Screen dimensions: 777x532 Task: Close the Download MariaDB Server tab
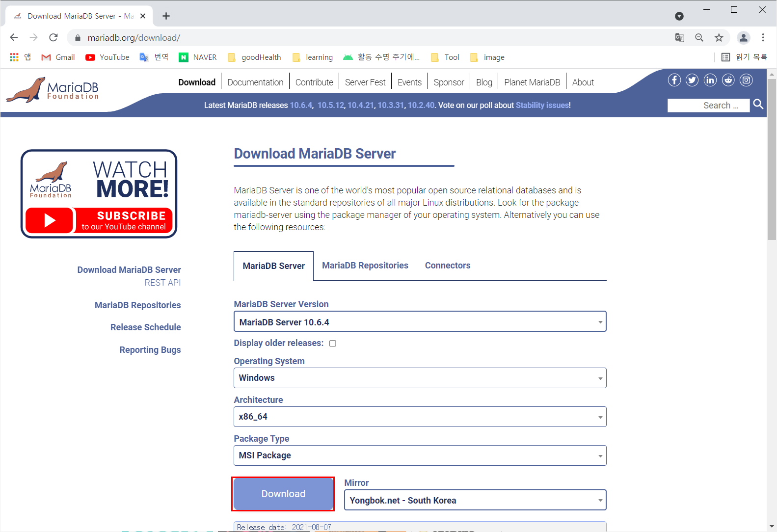pyautogui.click(x=143, y=16)
